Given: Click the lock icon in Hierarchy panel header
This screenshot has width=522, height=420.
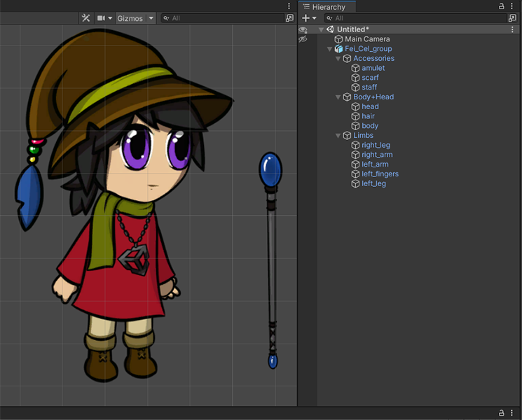Looking at the screenshot, I should tap(502, 6).
